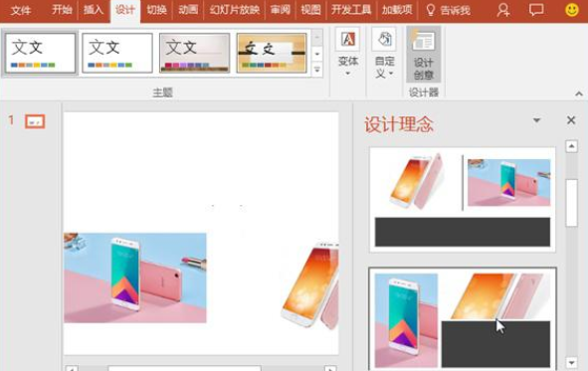Open the comments speech bubble icon
Screen dimensions: 588x371
coord(536,10)
